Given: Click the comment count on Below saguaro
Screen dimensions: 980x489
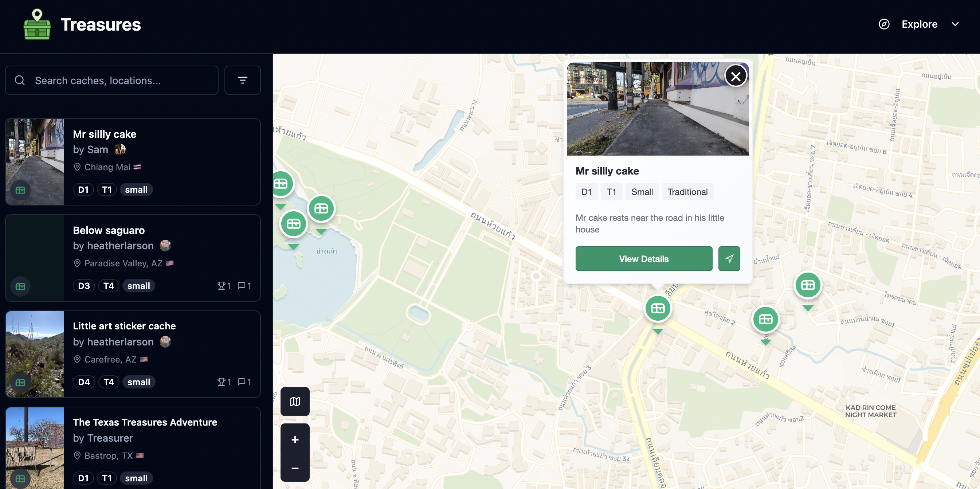Looking at the screenshot, I should coord(244,286).
